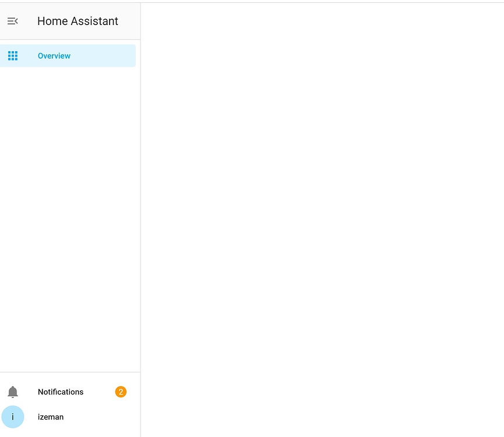Click the orange notification count badge
This screenshot has height=437, width=504.
coord(121,392)
